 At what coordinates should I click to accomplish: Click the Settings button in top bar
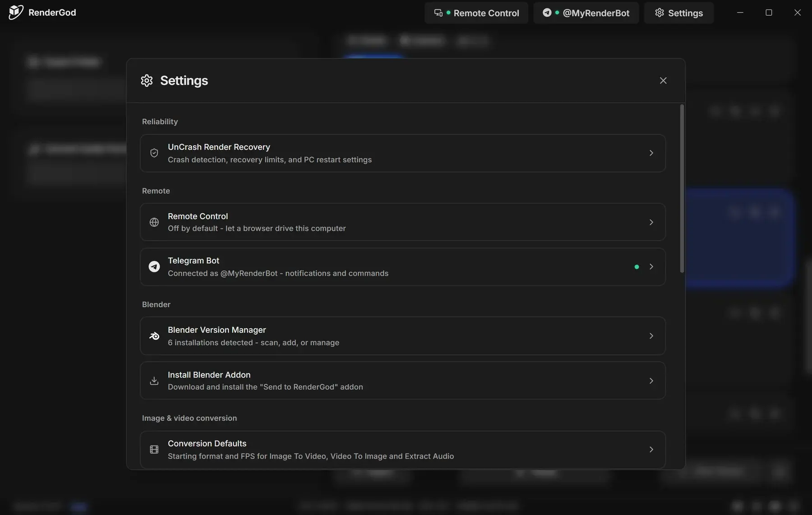(x=679, y=13)
